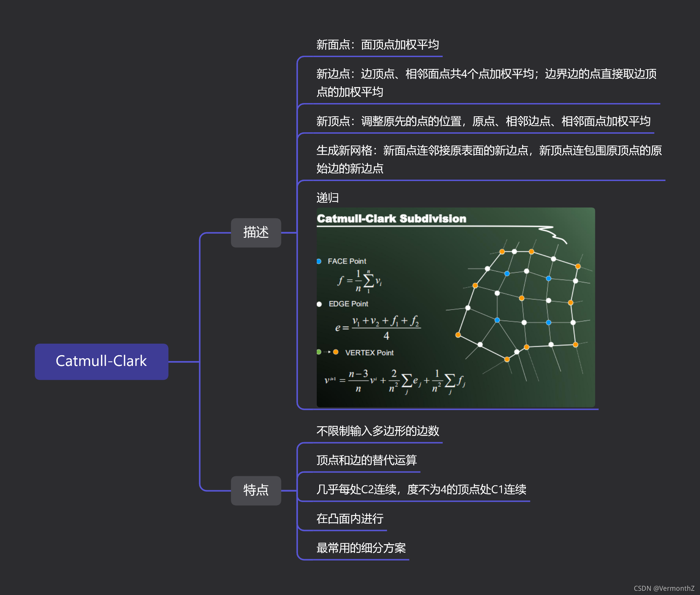Click the 顶点和边的替代运算 topic

point(367,460)
